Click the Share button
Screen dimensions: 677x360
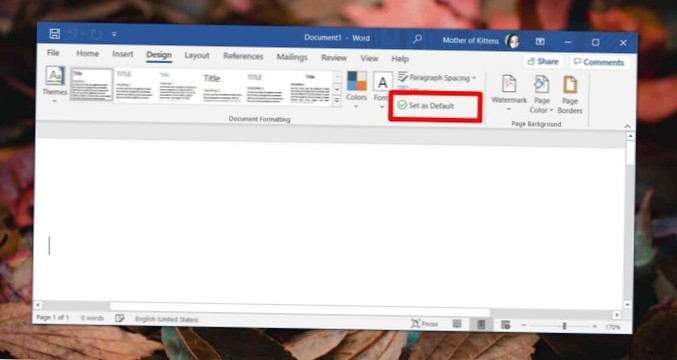(543, 62)
